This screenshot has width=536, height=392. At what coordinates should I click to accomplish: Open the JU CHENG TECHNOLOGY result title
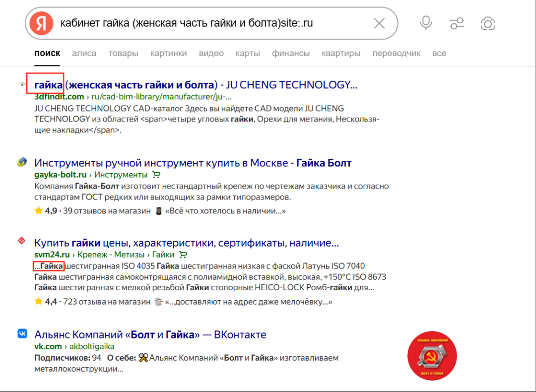(196, 84)
